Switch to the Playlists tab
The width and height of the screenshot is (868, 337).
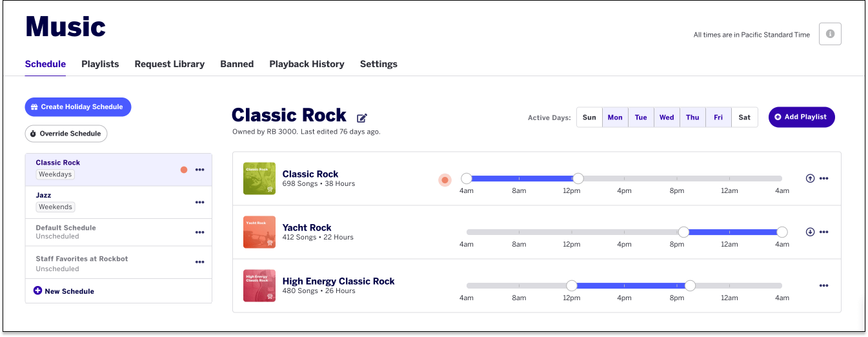click(x=100, y=64)
